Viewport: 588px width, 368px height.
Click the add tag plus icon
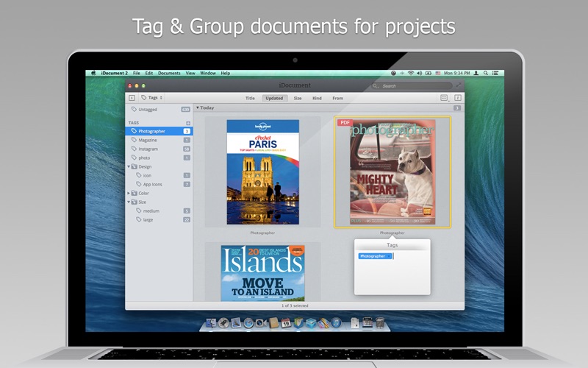(187, 123)
